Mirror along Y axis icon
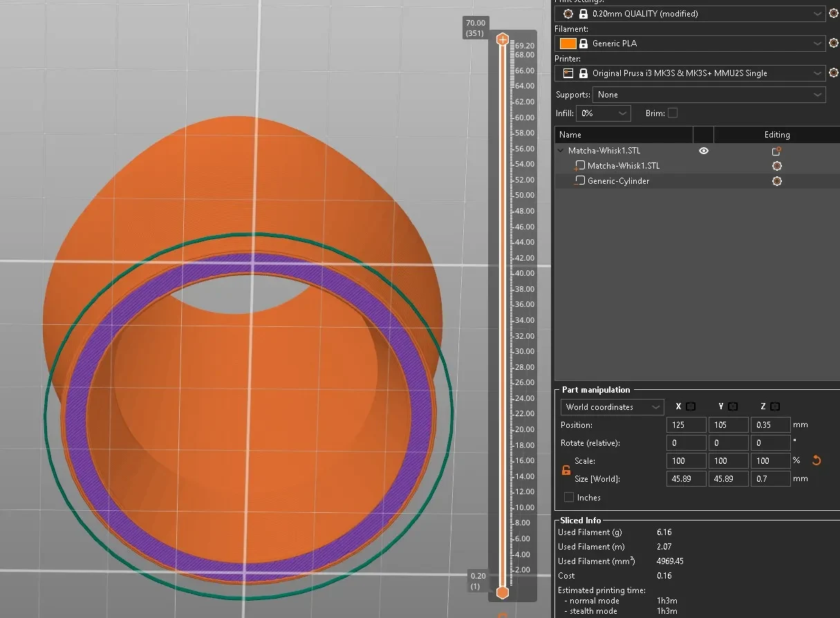 (x=733, y=406)
